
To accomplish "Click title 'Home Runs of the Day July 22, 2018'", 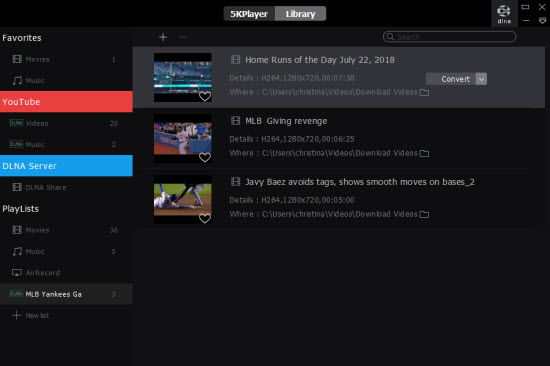I will pos(320,60).
